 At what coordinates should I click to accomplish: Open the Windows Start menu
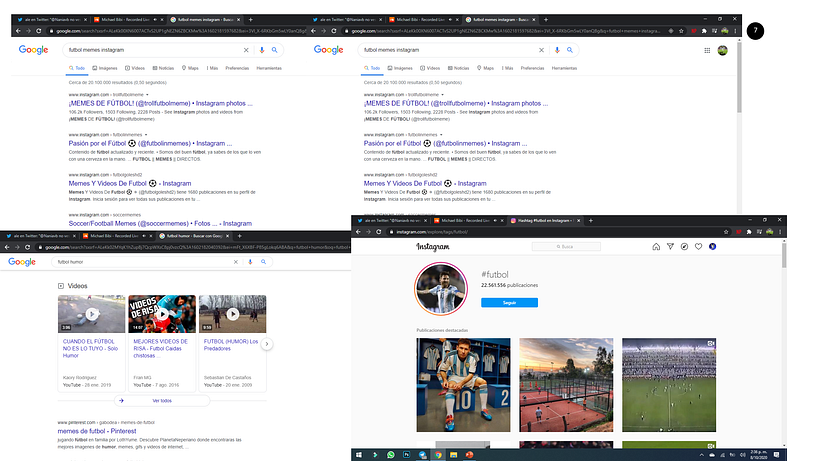tap(359, 455)
